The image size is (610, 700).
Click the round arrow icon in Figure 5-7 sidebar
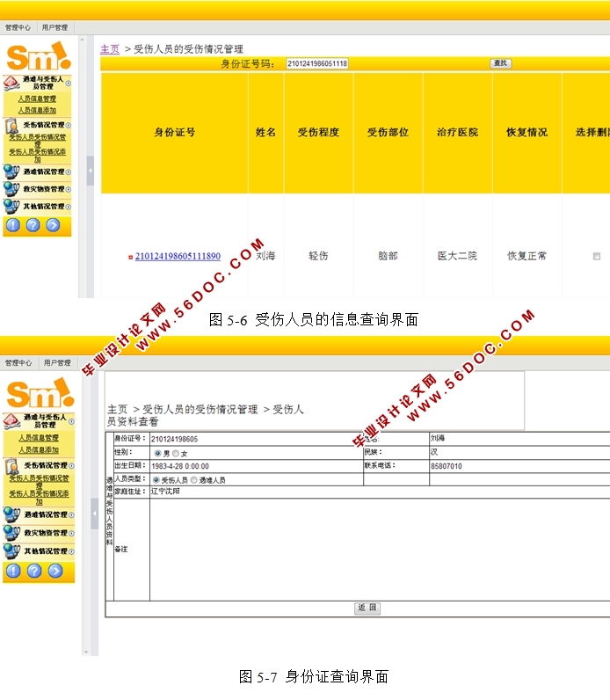55,571
